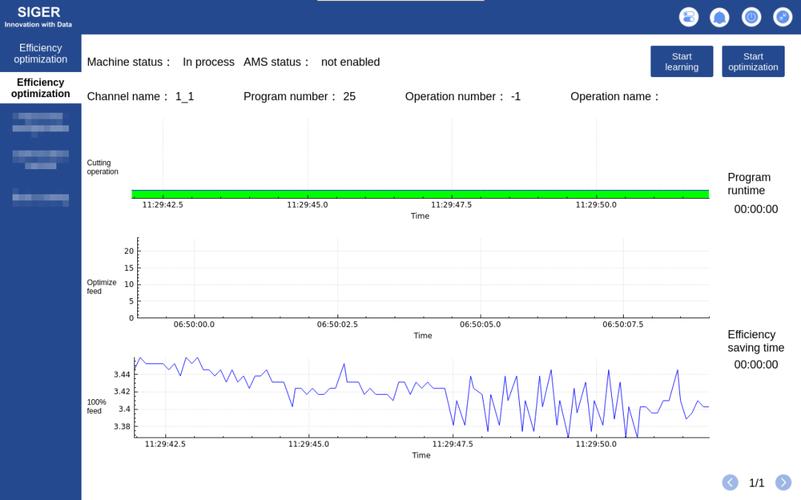This screenshot has width=801, height=500.
Task: Go to previous page with left arrow
Action: click(730, 483)
